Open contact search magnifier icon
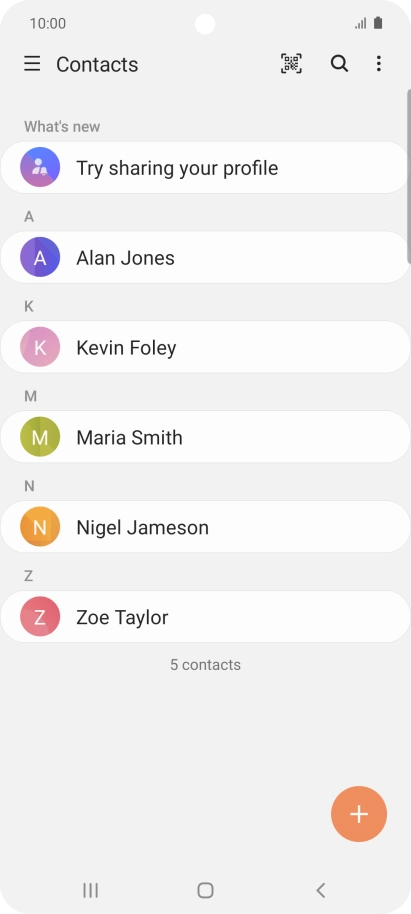411x914 pixels. coord(339,64)
